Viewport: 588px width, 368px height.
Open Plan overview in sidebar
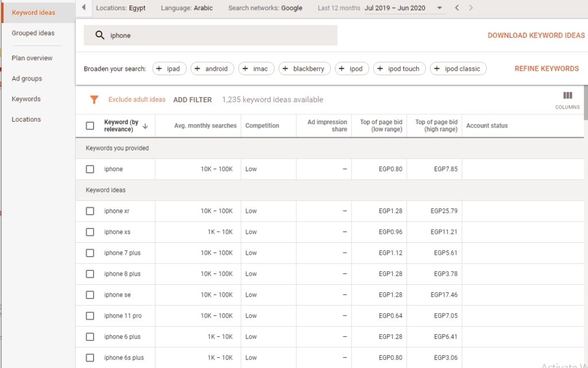tap(32, 58)
